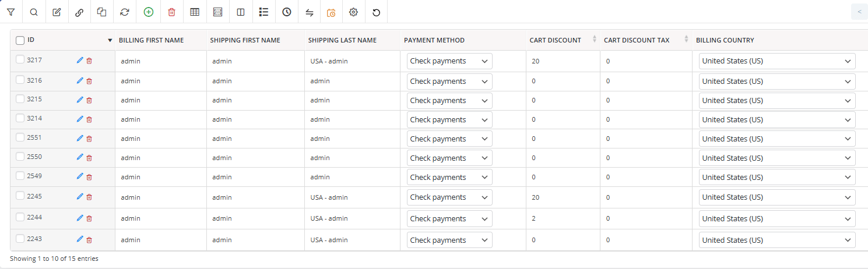Viewport: 868px width, 269px height.
Task: Tick the checkbox for order 3217
Action: click(20, 59)
